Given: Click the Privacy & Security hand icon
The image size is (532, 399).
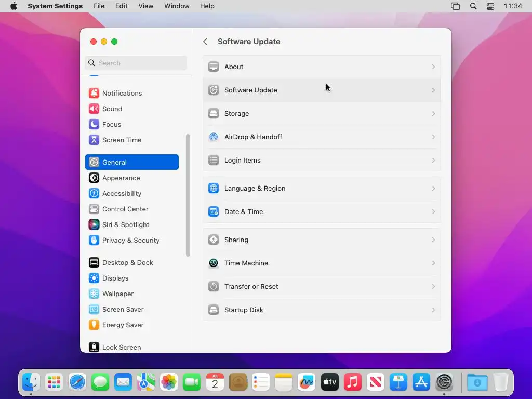Looking at the screenshot, I should (94, 240).
